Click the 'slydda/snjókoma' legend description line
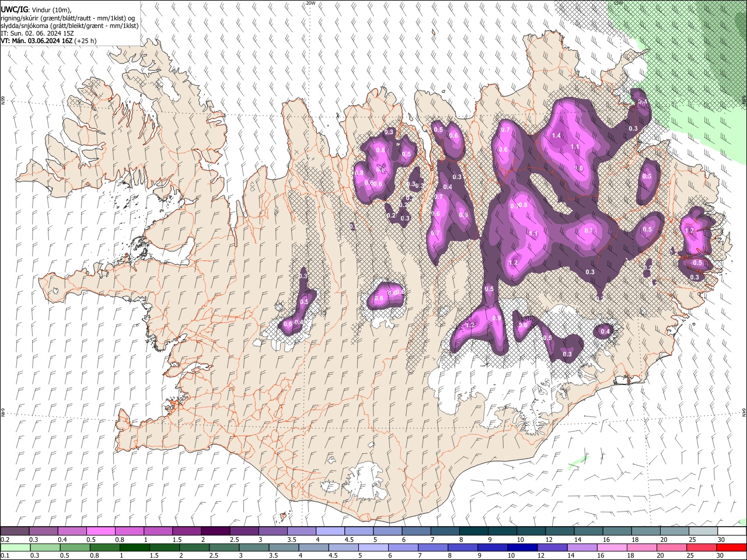This screenshot has height=560, width=747. click(x=69, y=26)
